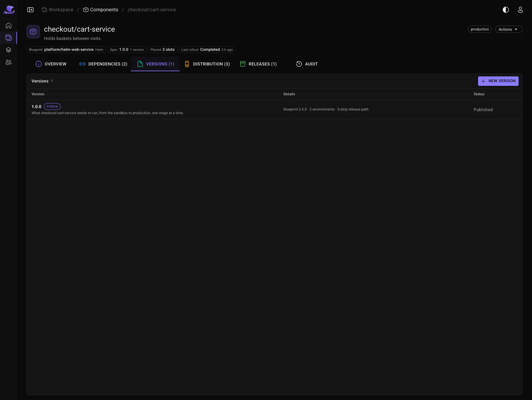Click the production environment tag
The height and width of the screenshot is (400, 532).
(480, 29)
